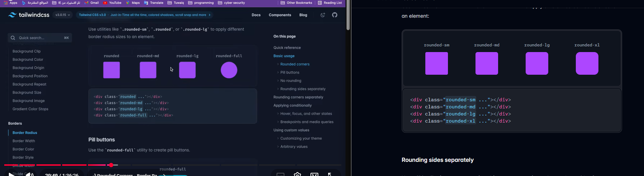Open Border Color in the sidebar
Screen dimensions: 644x176
23,149
